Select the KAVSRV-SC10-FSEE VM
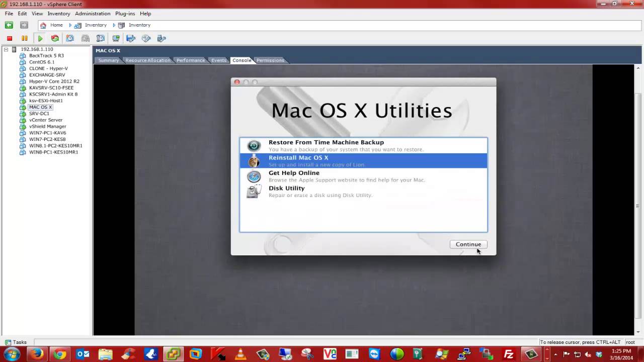The image size is (644, 362). (x=51, y=88)
